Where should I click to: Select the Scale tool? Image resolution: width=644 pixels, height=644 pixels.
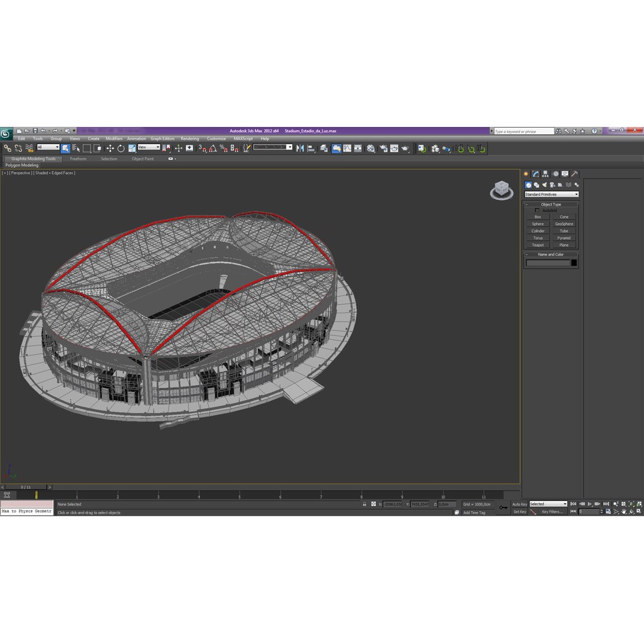pyautogui.click(x=132, y=148)
